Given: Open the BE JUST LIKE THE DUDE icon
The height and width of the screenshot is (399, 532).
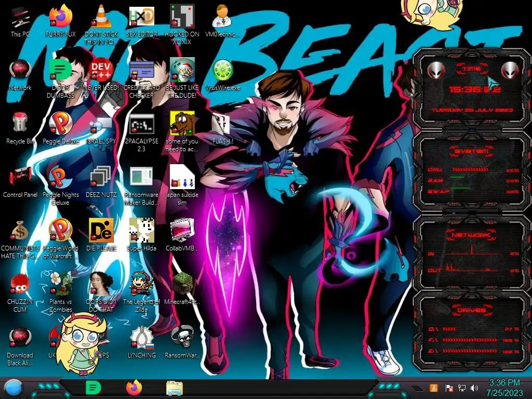Looking at the screenshot, I should click(182, 79).
